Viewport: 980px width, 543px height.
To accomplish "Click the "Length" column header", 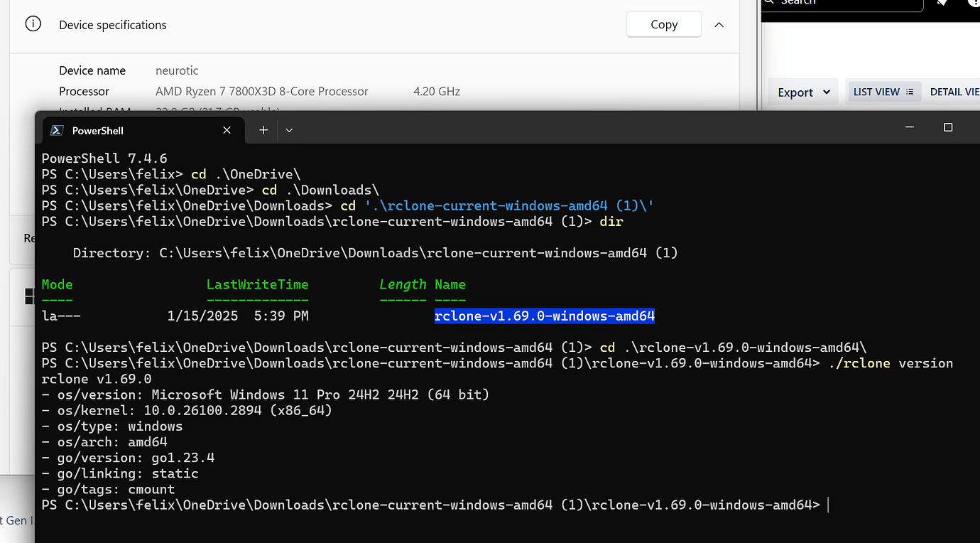I will coord(403,284).
